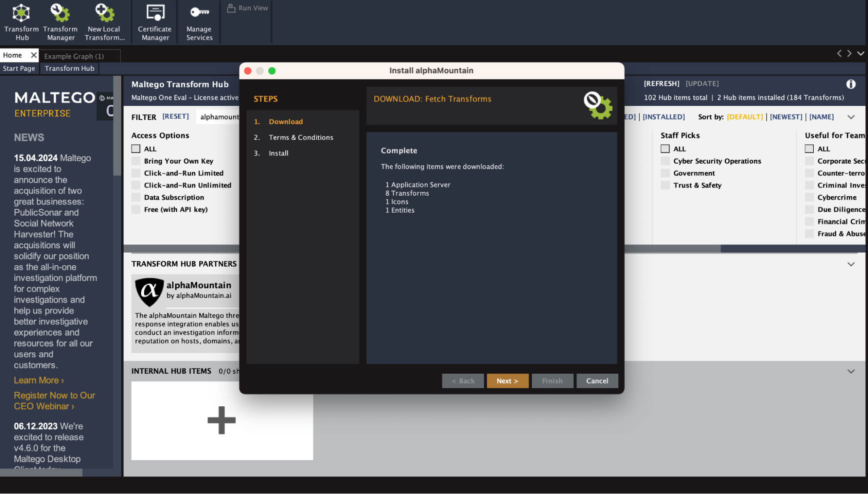Click the Run View toolbar item
868x494 pixels.
tap(248, 8)
